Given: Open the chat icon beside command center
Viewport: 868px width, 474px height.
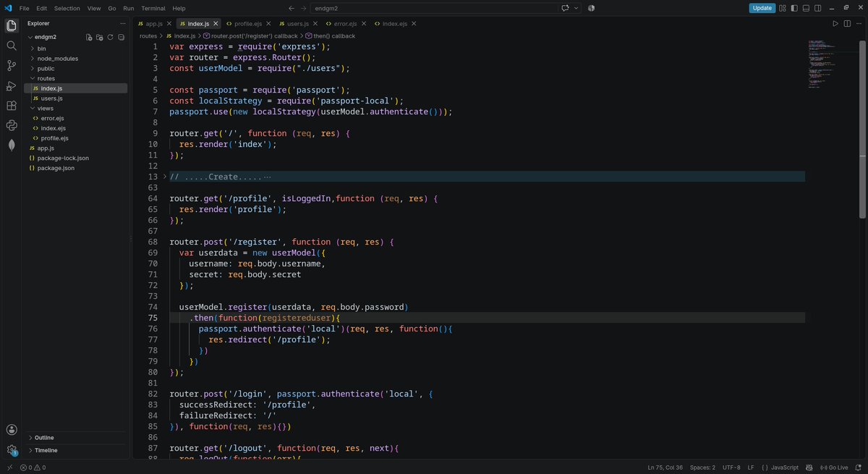Looking at the screenshot, I should coord(565,8).
